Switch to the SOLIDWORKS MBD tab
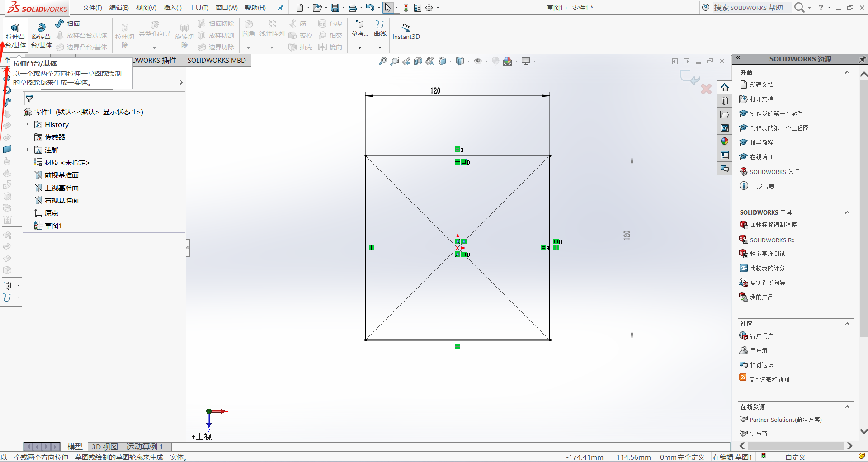Screen dimensions: 868x462 (217, 61)
